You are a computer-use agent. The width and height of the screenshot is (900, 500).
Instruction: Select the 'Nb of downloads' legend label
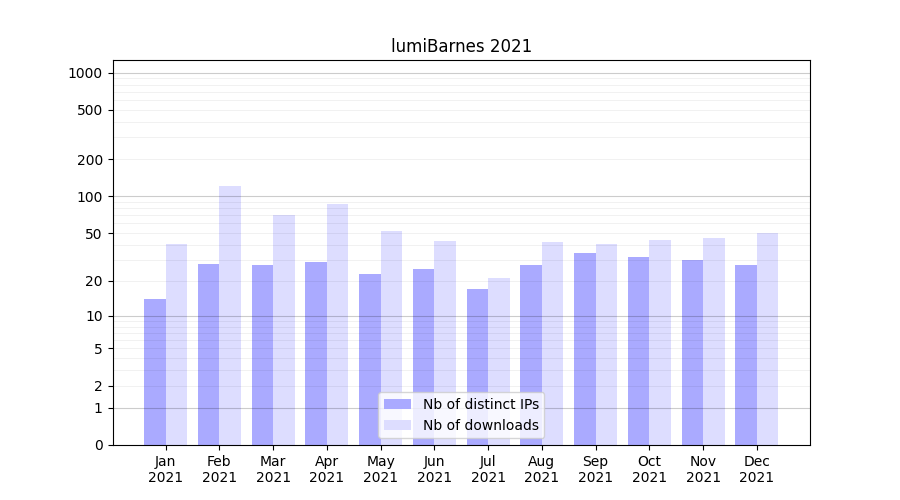(x=480, y=425)
